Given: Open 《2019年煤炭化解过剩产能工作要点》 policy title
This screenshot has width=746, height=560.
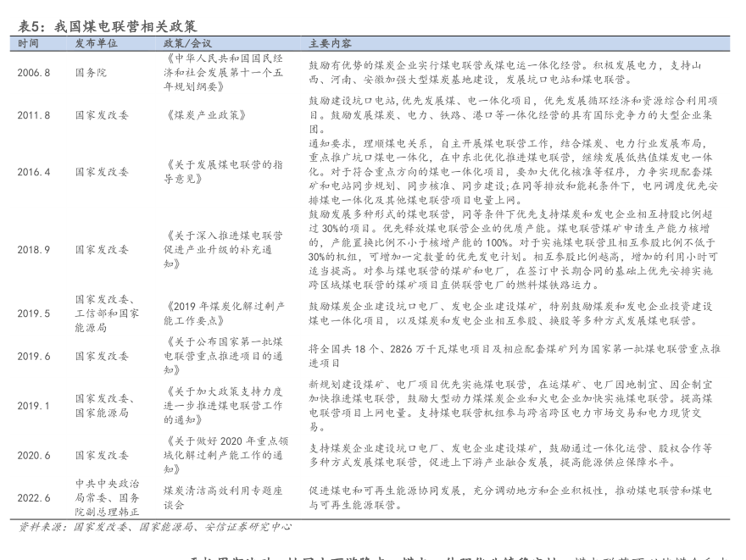Looking at the screenshot, I should tap(224, 313).
